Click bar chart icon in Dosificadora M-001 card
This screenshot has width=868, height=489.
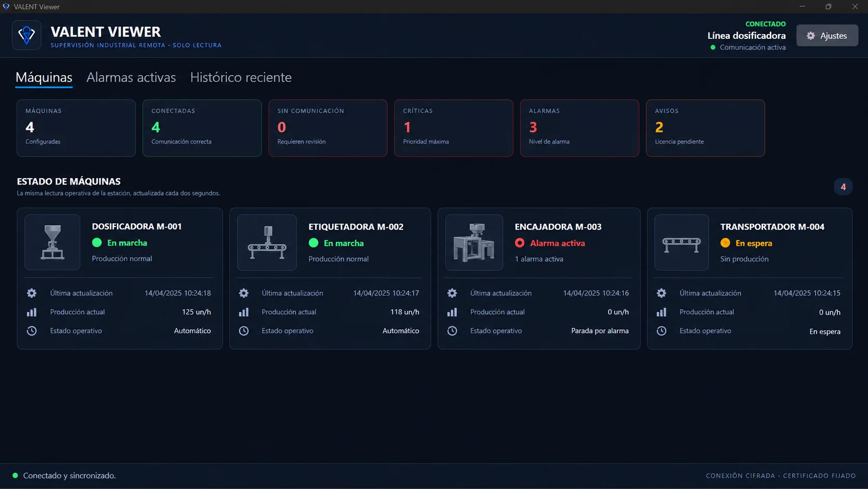point(32,312)
